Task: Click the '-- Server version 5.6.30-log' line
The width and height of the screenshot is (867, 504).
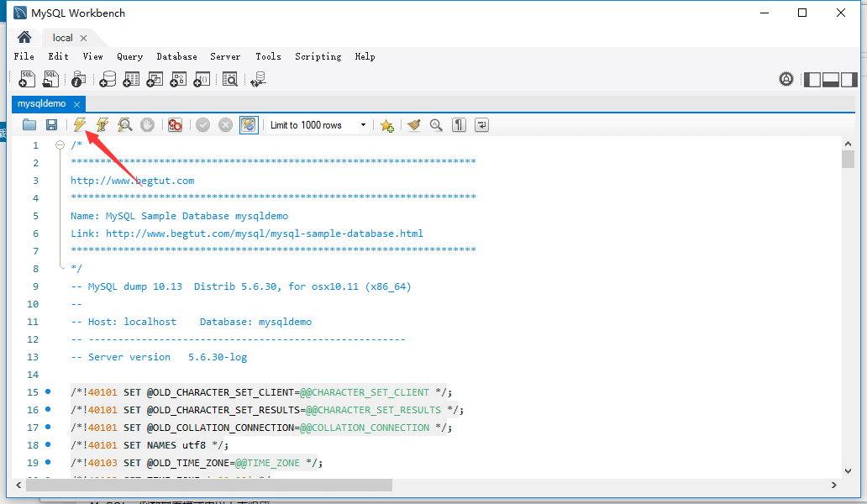Action: [x=159, y=357]
